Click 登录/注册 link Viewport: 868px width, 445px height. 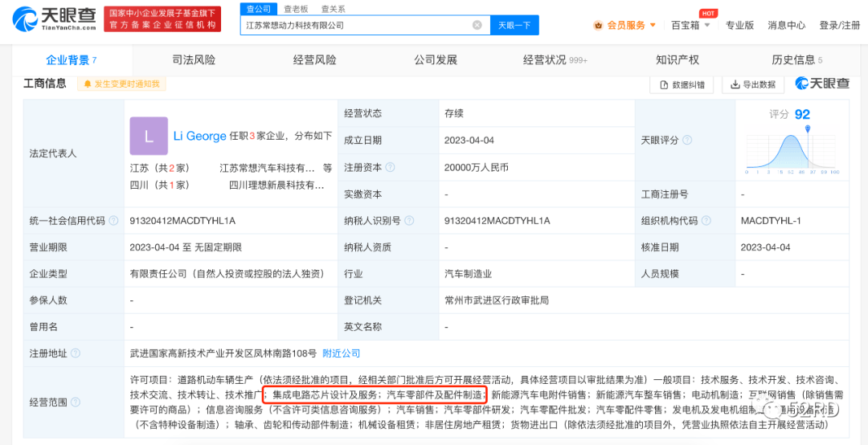839,25
